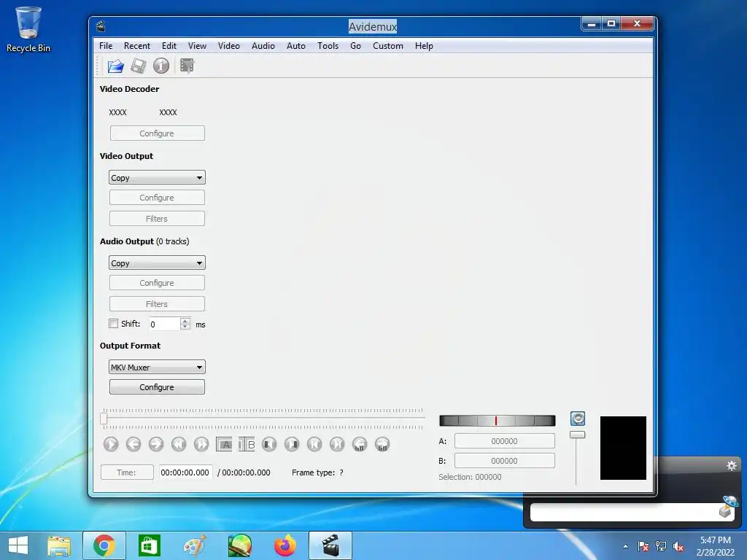Click the Save Video floppy disk icon
Screen dimensions: 747x560
[x=138, y=66]
